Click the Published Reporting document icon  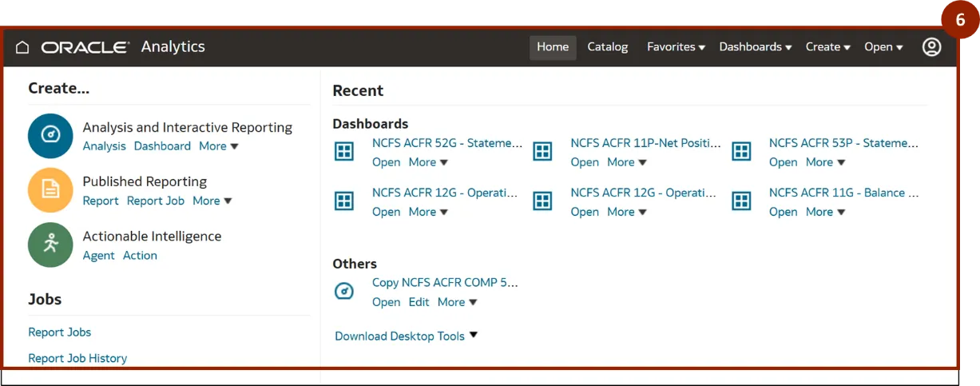point(50,189)
